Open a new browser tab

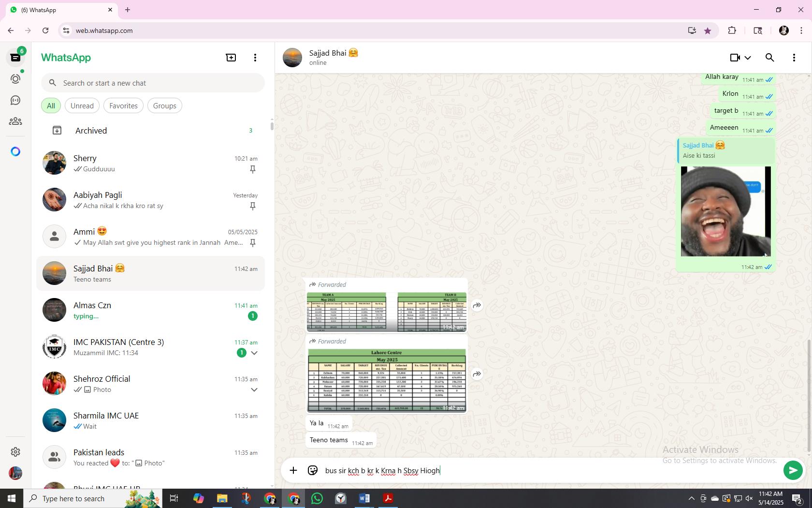(x=128, y=10)
